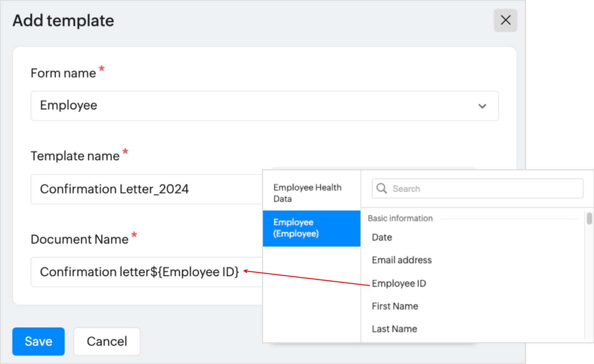Click the field Search box
594x364 pixels.
pos(477,189)
